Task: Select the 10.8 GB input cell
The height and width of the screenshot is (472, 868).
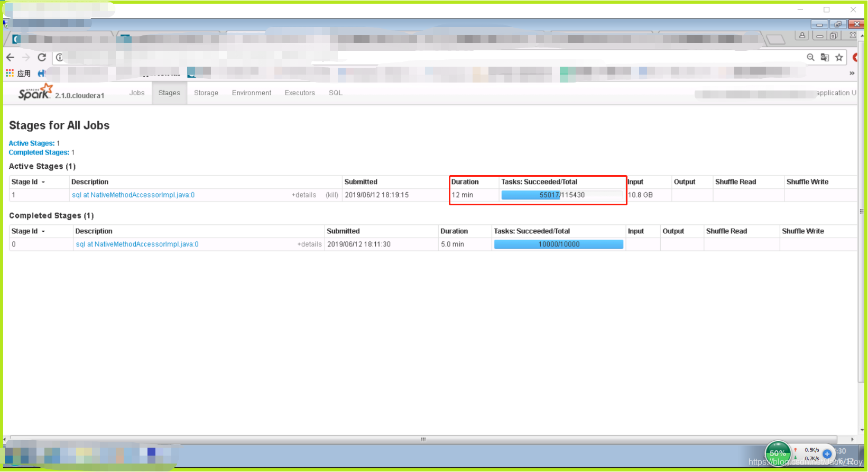Action: pos(641,195)
